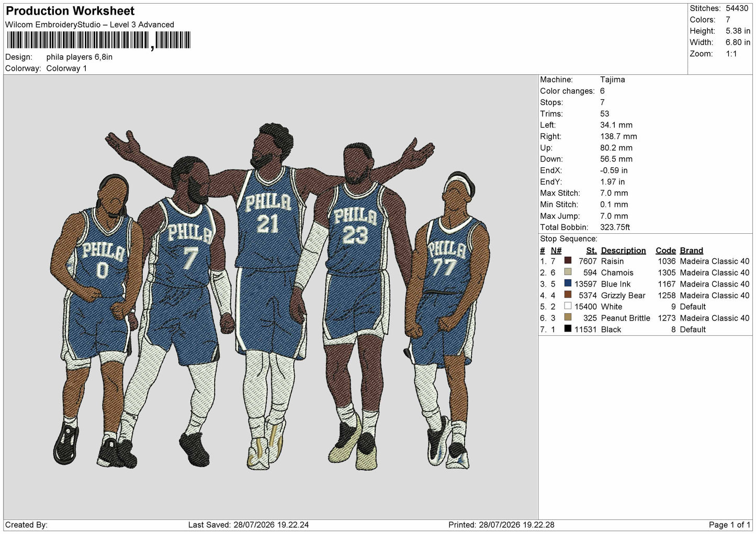Click the 'Brand' column header

pyautogui.click(x=691, y=251)
